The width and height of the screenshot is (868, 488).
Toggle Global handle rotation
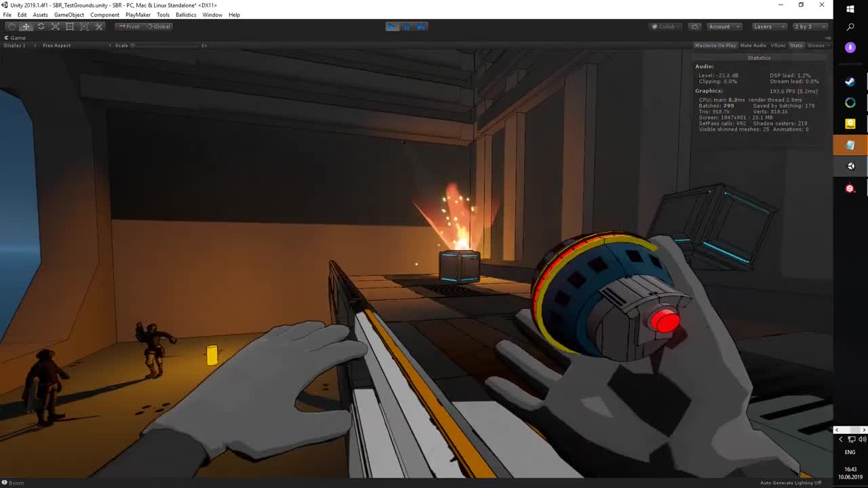(x=159, y=26)
